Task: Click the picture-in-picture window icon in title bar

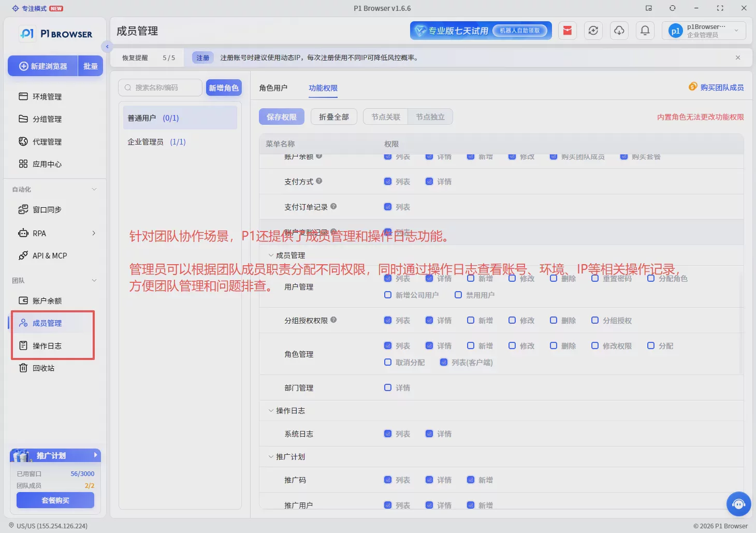Action: (649, 8)
